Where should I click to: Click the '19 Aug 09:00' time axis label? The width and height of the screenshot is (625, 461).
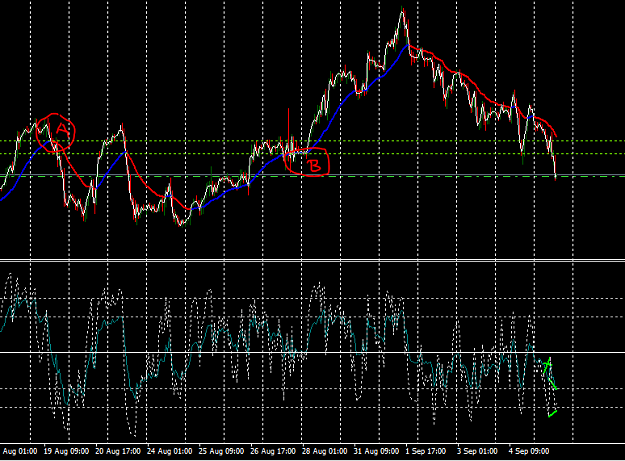pyautogui.click(x=66, y=451)
